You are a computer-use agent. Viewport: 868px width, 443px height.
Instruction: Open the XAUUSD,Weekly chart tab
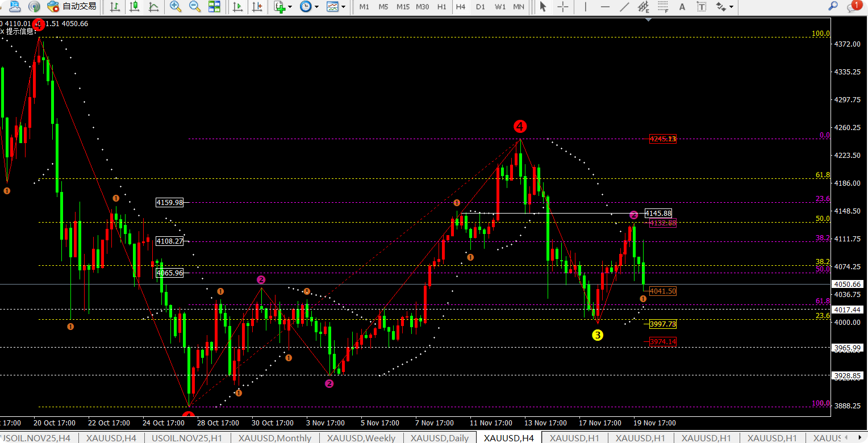pos(361,438)
